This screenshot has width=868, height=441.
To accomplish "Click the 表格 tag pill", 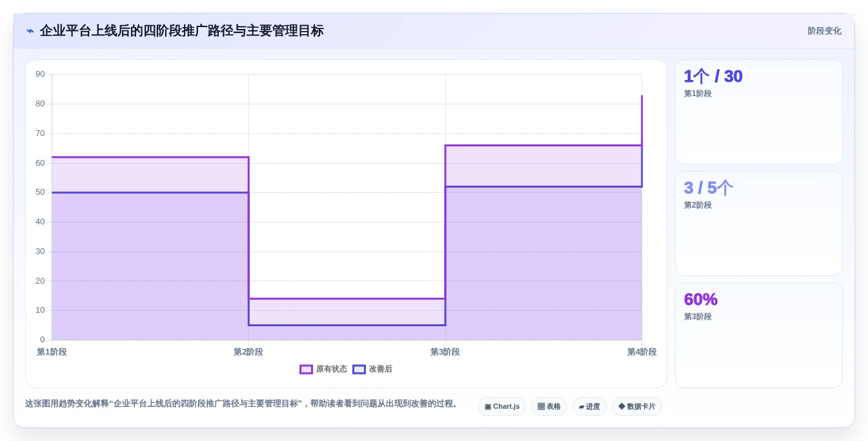I will pos(549,407).
